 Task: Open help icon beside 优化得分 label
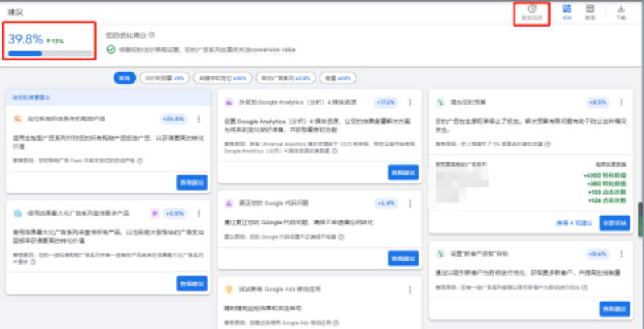tap(151, 35)
